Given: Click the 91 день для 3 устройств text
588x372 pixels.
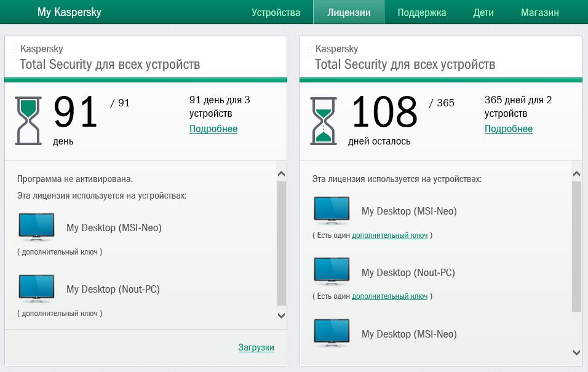Looking at the screenshot, I should tap(220, 106).
